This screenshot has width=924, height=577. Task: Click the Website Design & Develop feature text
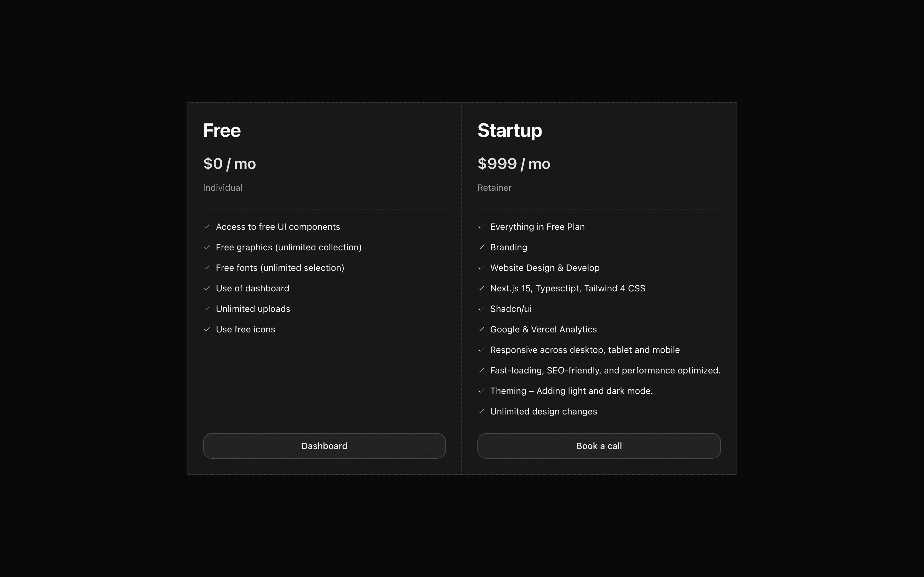click(x=544, y=268)
